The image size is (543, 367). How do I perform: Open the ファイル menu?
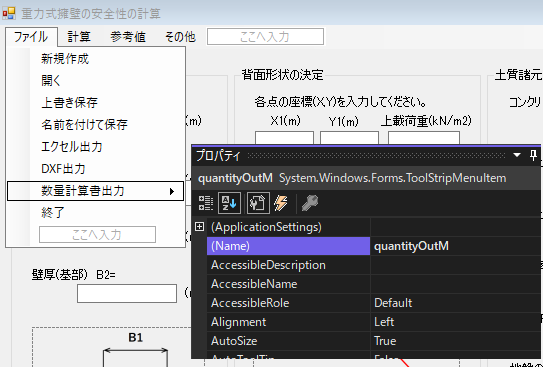point(31,37)
